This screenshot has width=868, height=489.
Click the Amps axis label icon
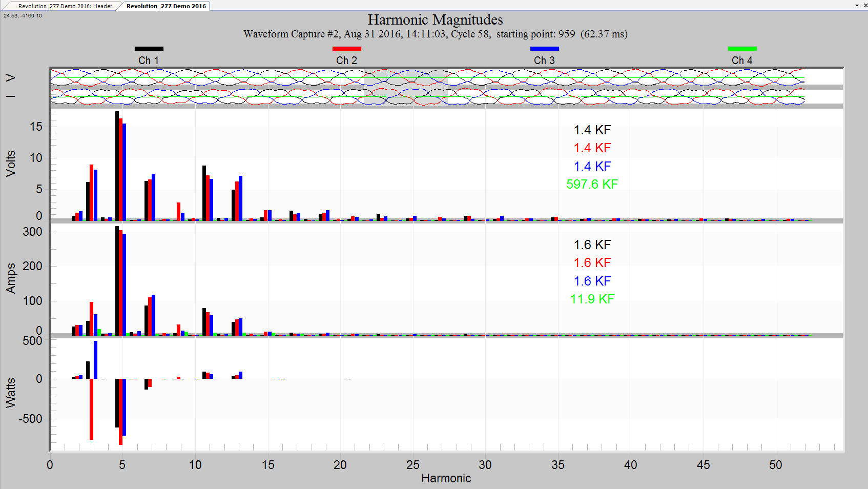coord(11,277)
